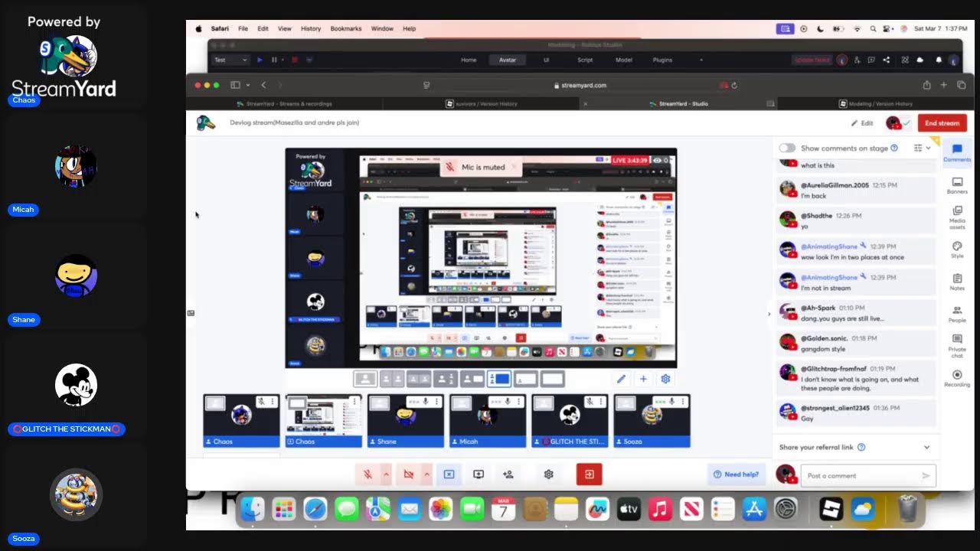This screenshot has height=551, width=980.
Task: Open the Banners panel
Action: point(956,186)
